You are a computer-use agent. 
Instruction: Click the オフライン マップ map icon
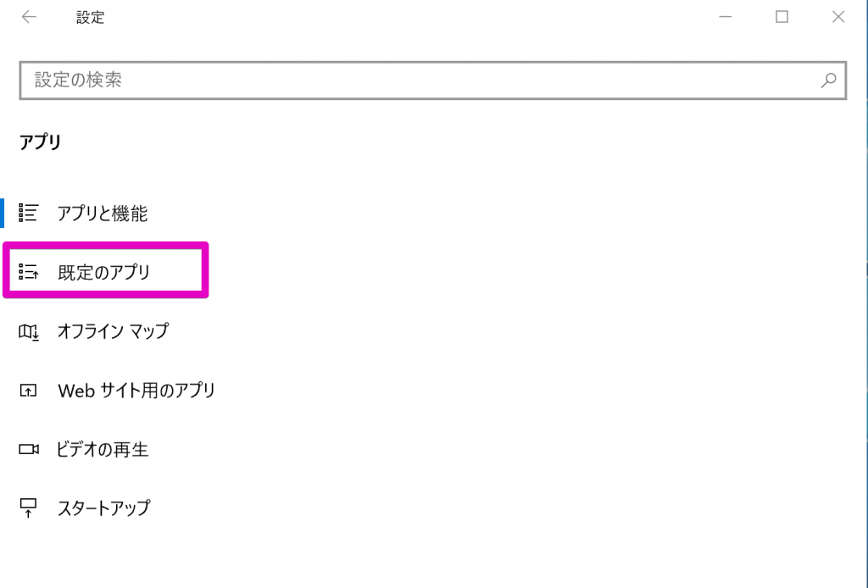29,331
